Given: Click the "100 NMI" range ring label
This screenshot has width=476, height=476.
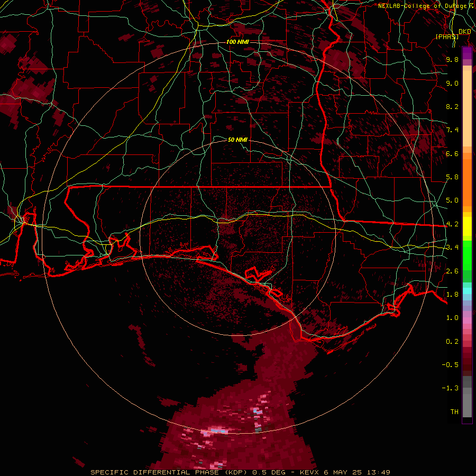Looking at the screenshot, I should [237, 42].
